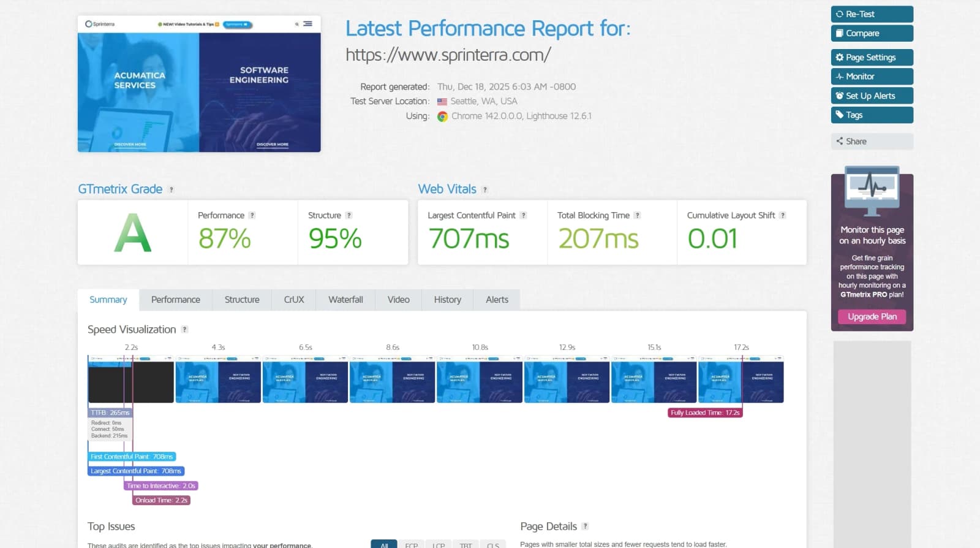Screen dimensions: 980x548
Task: Open the CrUX tab
Action: (294, 300)
